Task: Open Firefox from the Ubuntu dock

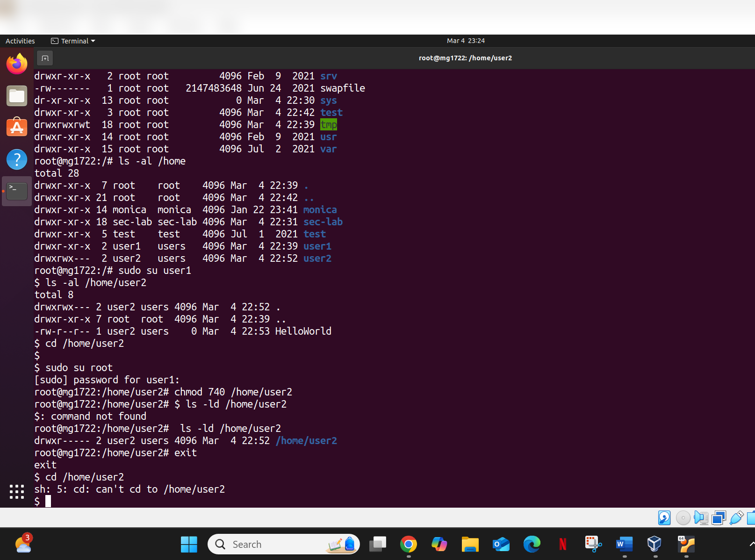Action: click(x=17, y=64)
